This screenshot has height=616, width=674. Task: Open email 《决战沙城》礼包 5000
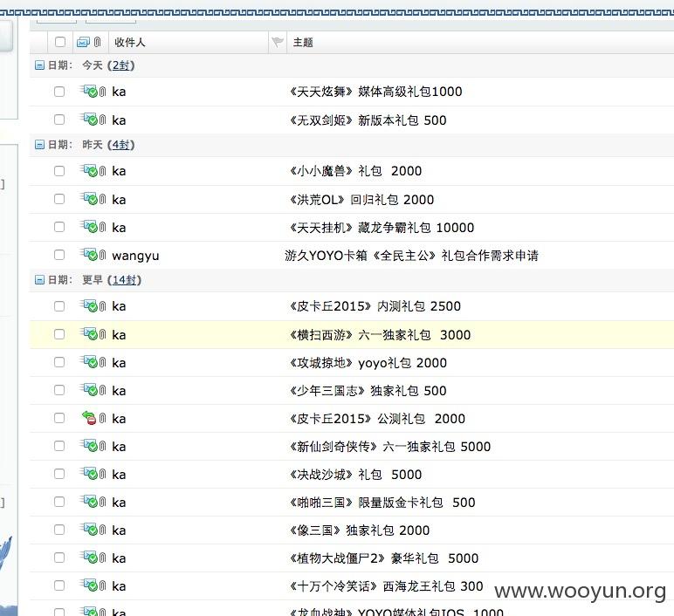pos(355,475)
